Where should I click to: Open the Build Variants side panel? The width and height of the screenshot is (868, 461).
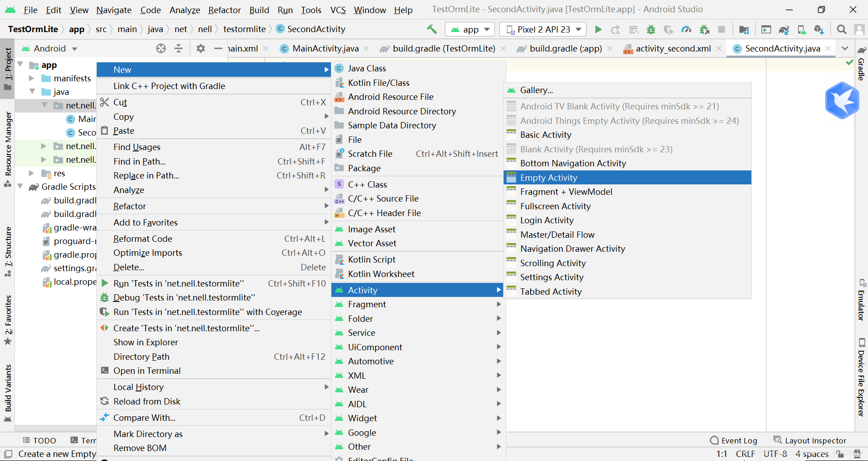[8, 393]
